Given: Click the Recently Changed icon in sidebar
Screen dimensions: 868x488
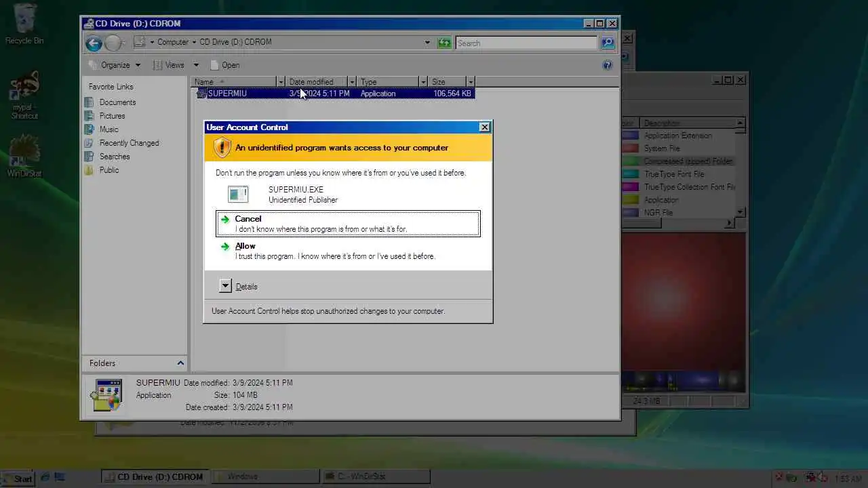Looking at the screenshot, I should click(89, 143).
